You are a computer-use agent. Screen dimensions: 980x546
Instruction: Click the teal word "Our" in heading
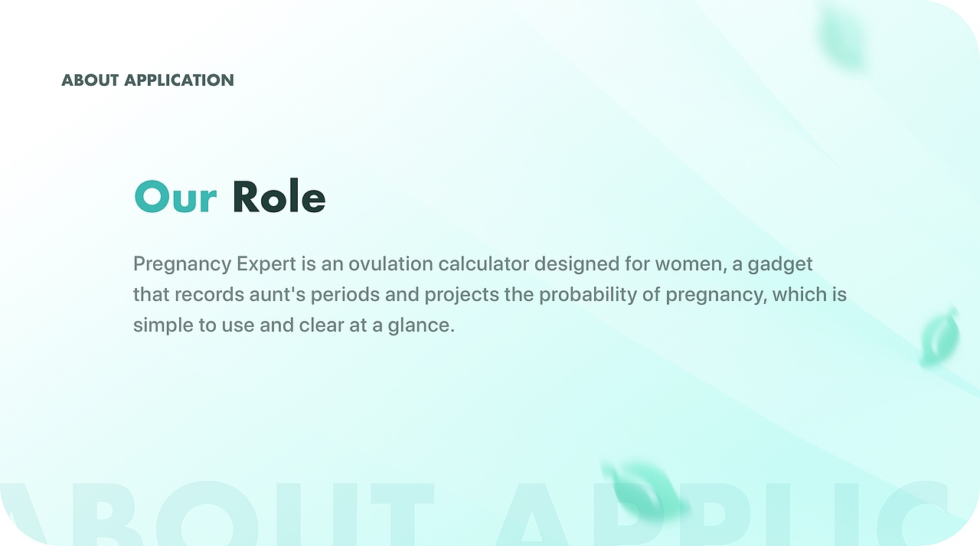click(x=175, y=198)
